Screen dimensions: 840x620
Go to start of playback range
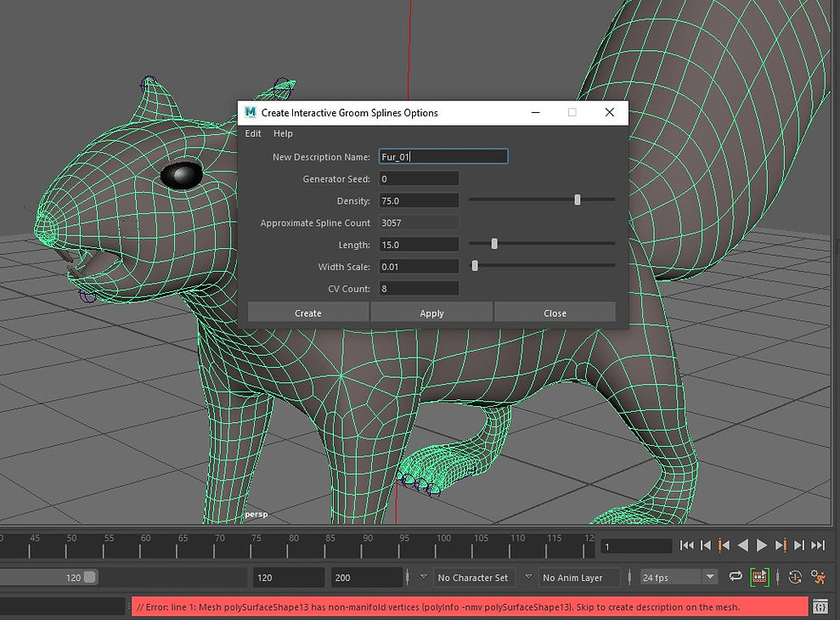[686, 545]
